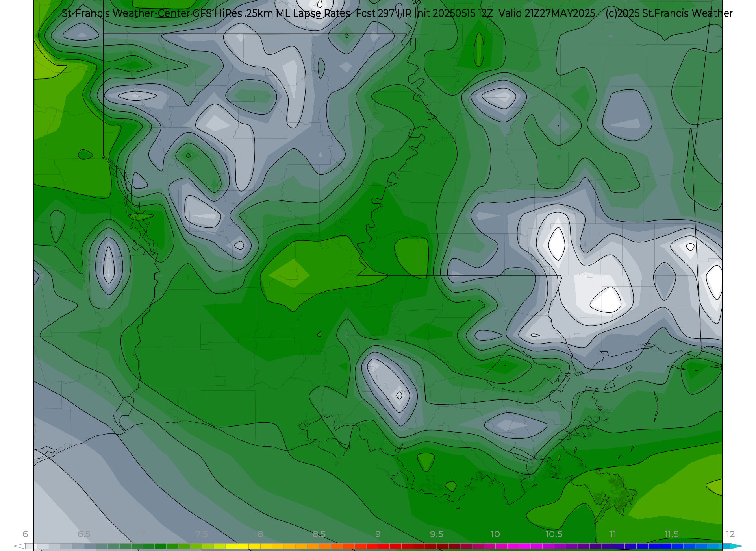The width and height of the screenshot is (756, 551).
Task: Click the '10' color scale label
Action: [x=495, y=534]
